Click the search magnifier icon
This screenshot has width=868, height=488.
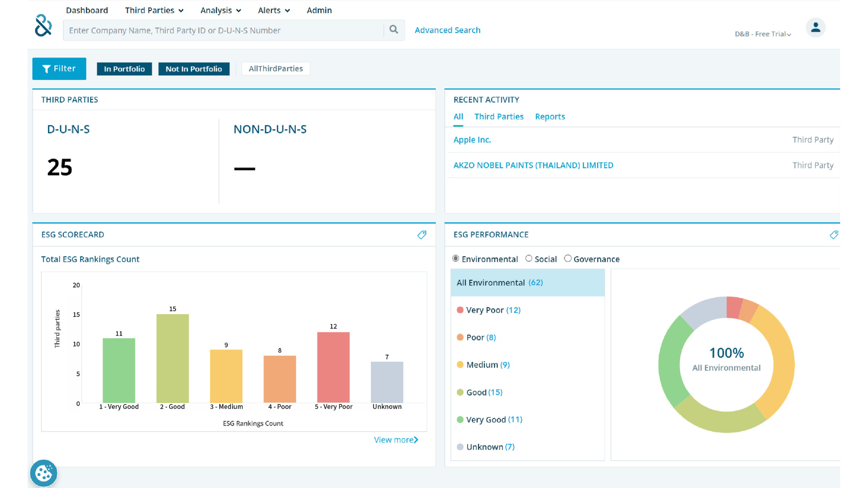pyautogui.click(x=394, y=30)
